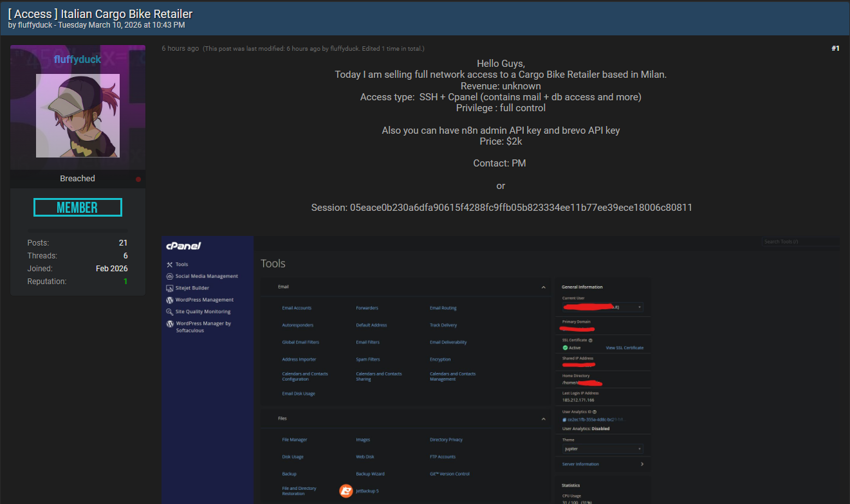Screen dimensions: 850x504
Task: Select the Sitejet Builder icon
Action: click(x=169, y=288)
